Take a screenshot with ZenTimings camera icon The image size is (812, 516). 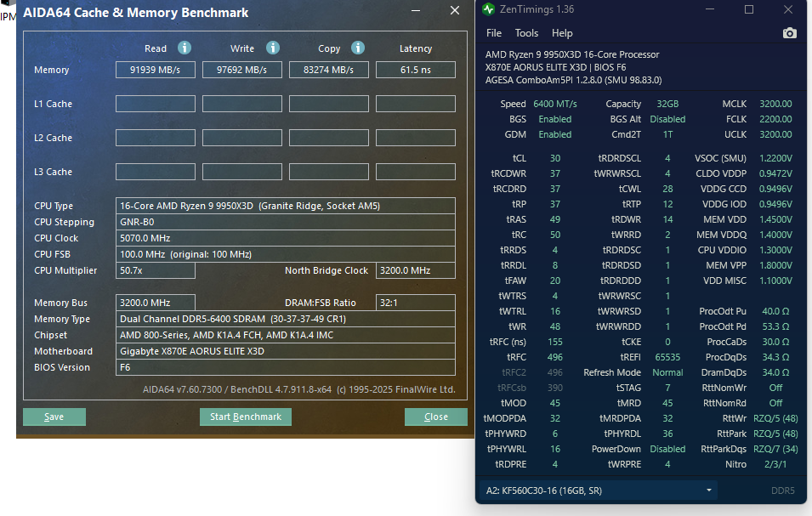(789, 33)
